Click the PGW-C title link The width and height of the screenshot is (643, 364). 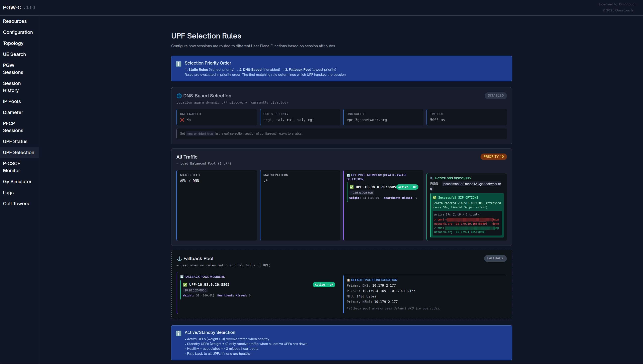[12, 7]
